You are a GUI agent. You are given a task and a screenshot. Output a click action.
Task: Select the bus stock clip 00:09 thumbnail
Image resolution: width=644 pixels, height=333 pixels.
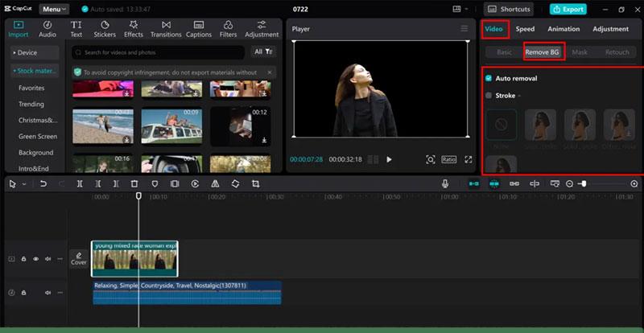(171, 126)
